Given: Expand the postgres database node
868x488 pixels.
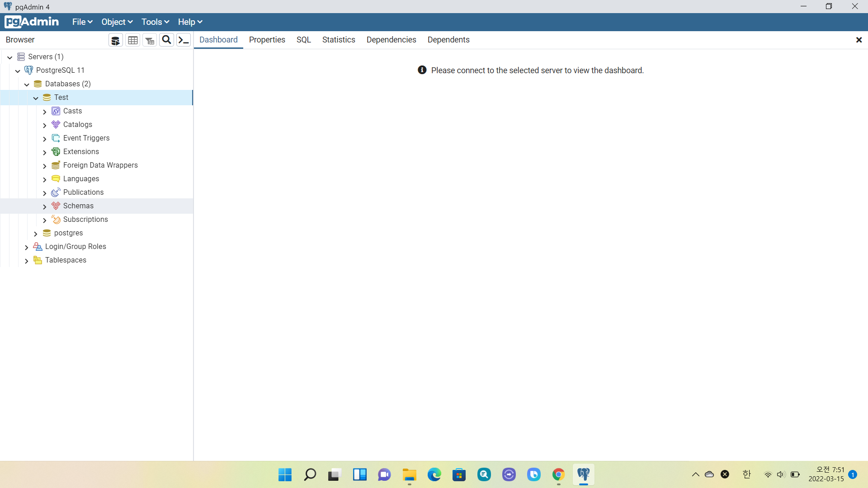Looking at the screenshot, I should pyautogui.click(x=36, y=234).
